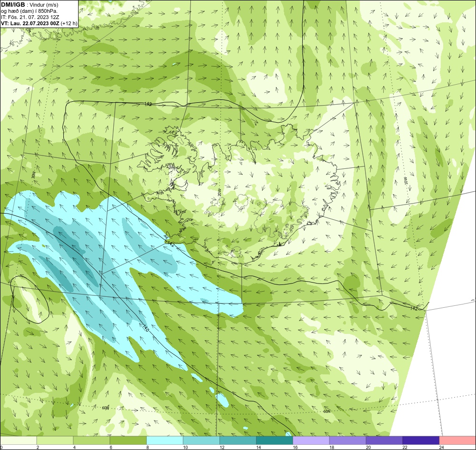The image size is (476, 450).
Task: Click the legend tick label '24'
Action: tap(442, 447)
